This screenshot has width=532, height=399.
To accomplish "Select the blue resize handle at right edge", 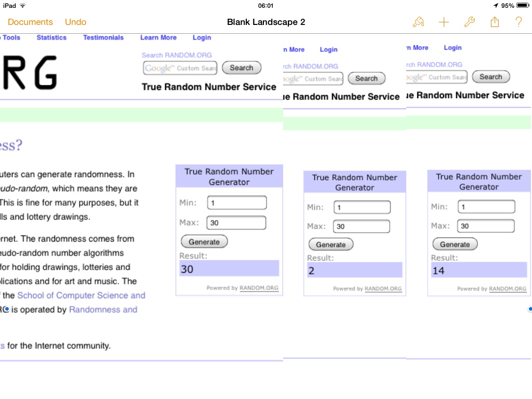I will click(530, 309).
